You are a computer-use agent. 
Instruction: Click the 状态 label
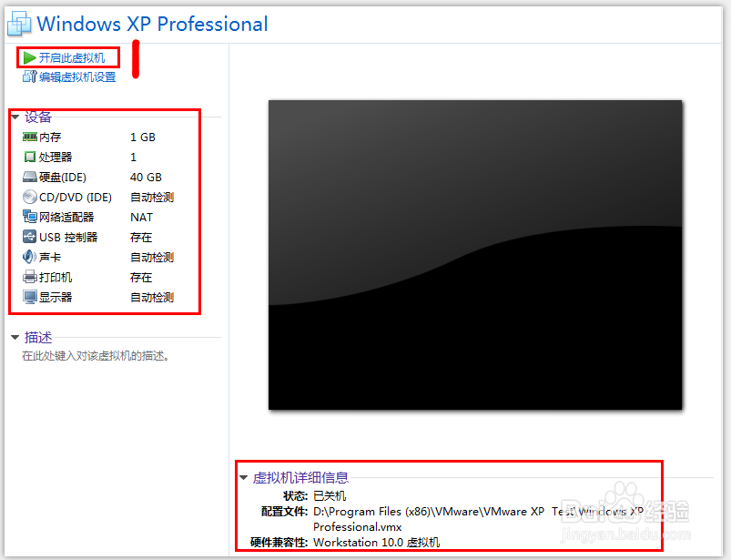(295, 495)
